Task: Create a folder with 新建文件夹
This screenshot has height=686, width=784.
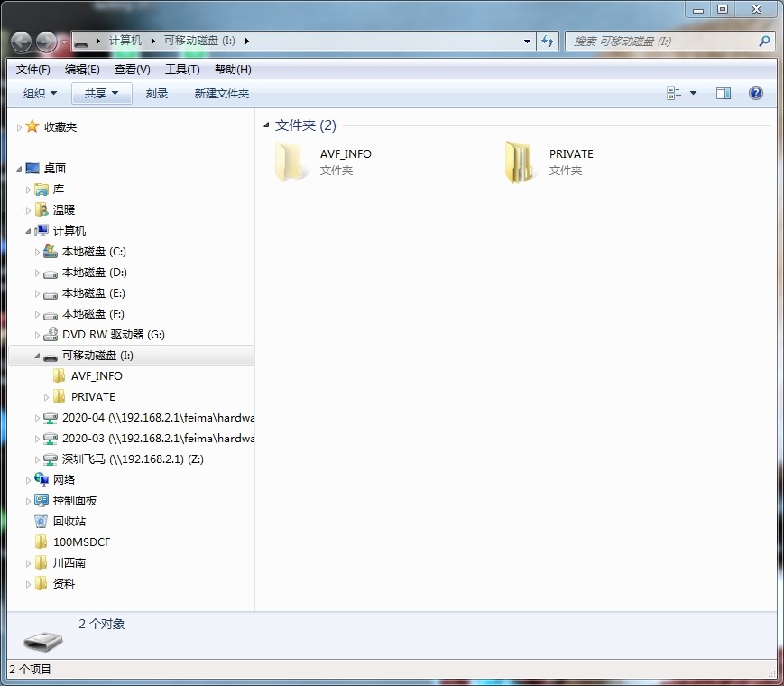Action: (222, 93)
